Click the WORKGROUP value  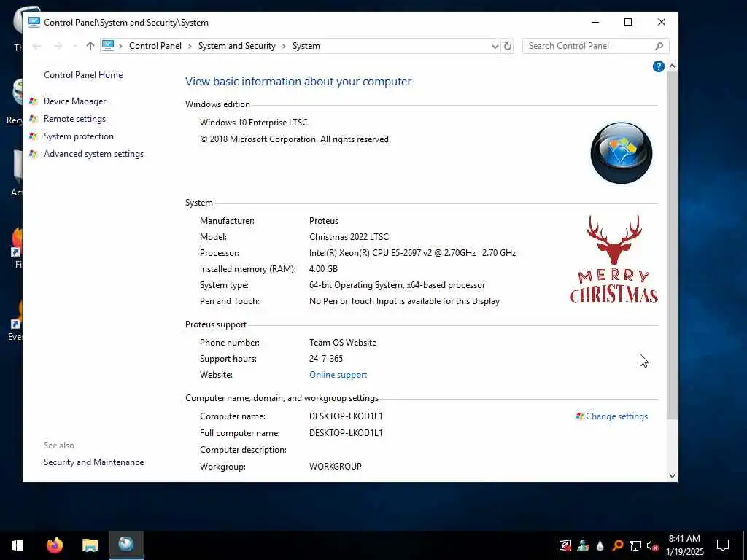(x=336, y=467)
